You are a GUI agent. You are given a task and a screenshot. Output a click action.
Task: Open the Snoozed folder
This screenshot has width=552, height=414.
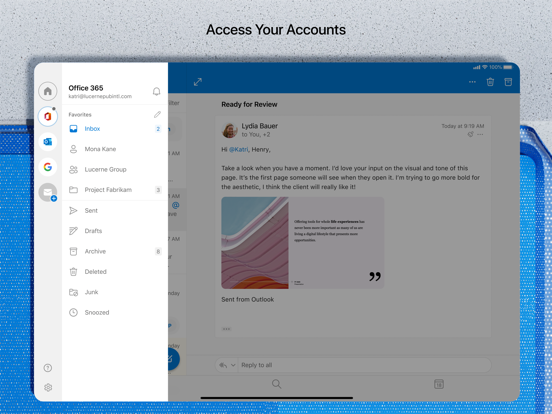coord(115,313)
